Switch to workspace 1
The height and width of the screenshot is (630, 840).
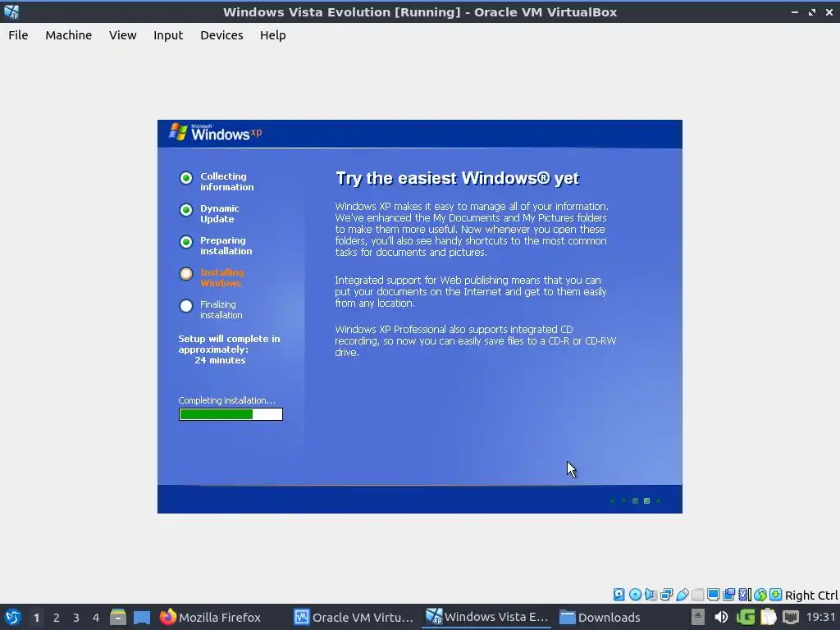pyautogui.click(x=36, y=618)
